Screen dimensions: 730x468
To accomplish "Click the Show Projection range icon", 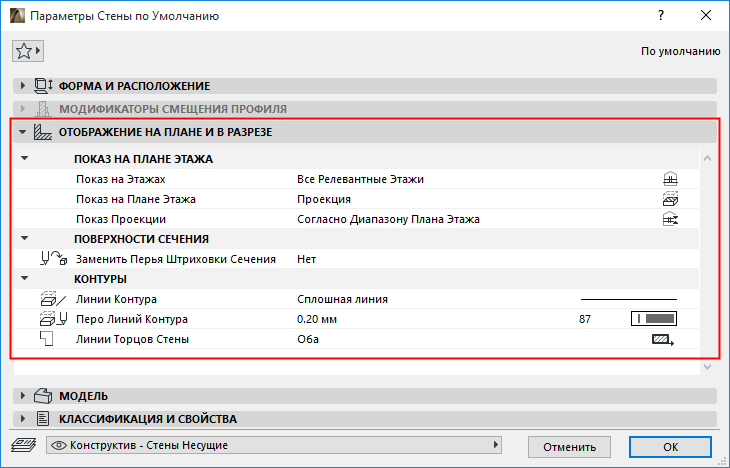I will click(x=671, y=219).
